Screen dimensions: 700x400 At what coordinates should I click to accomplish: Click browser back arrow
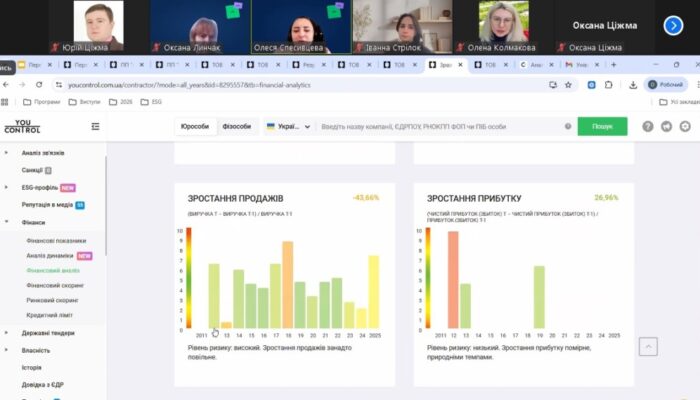pos(8,85)
